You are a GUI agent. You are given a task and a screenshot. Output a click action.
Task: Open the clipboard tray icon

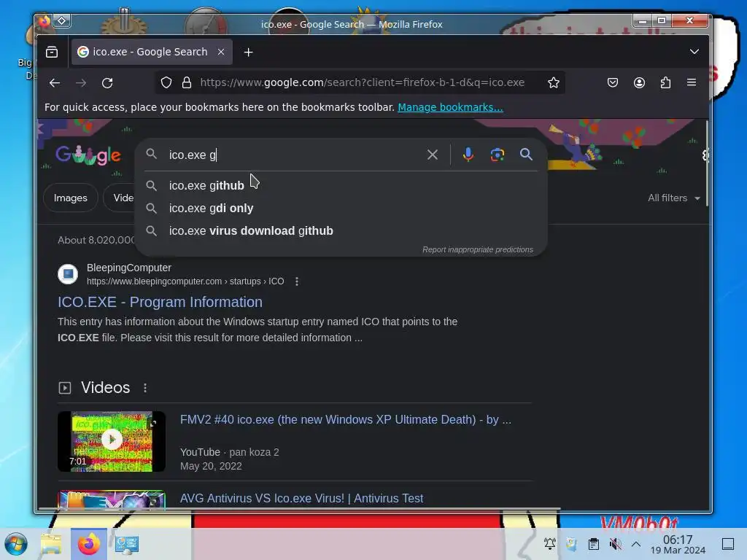point(593,543)
